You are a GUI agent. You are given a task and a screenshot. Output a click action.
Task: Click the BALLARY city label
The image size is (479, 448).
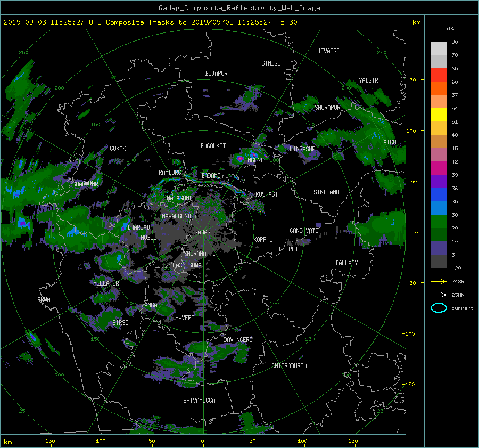[x=346, y=263]
